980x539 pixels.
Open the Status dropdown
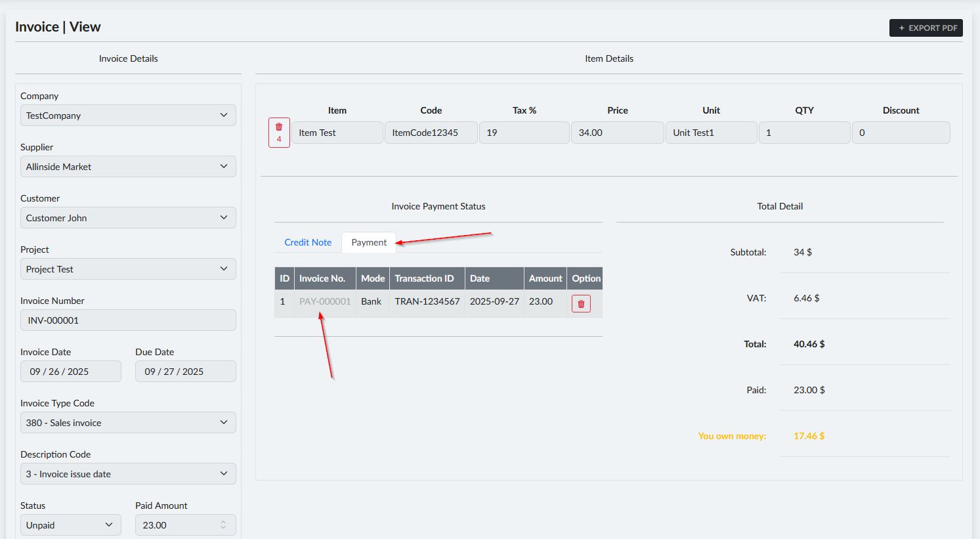click(70, 525)
